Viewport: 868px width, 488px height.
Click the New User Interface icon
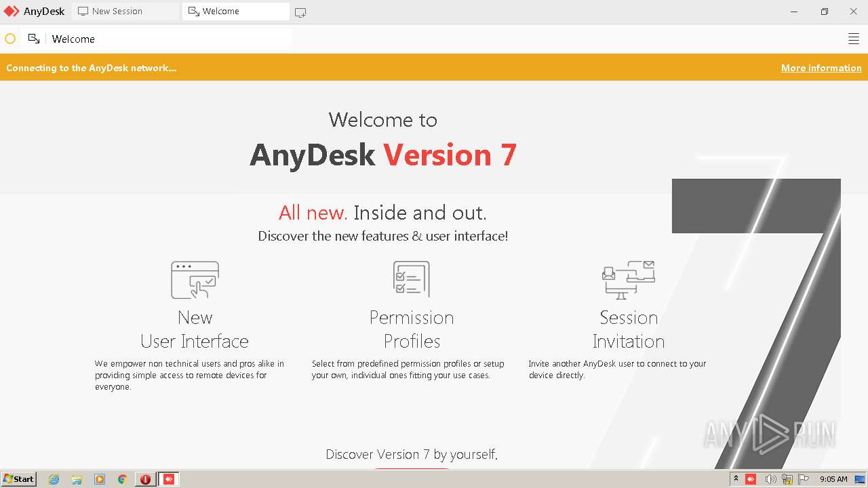pos(195,280)
